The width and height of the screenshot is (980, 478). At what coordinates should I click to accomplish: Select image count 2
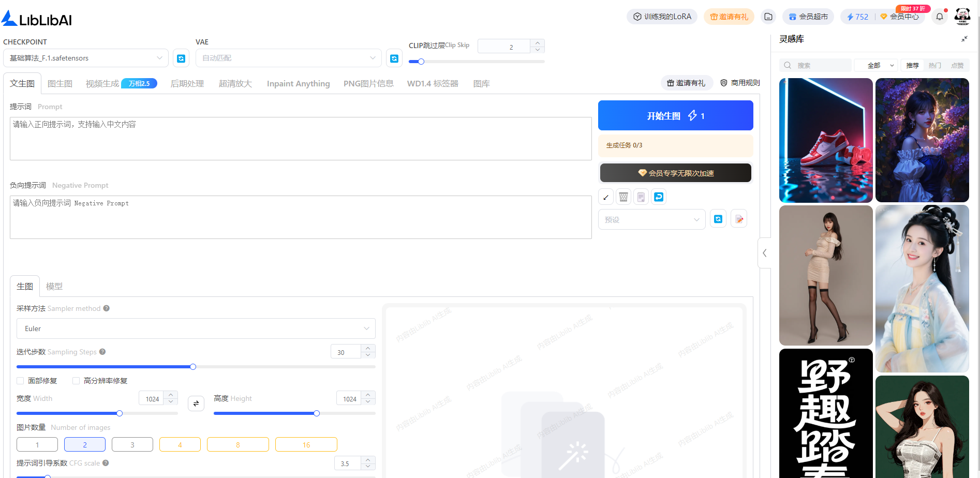pos(85,444)
